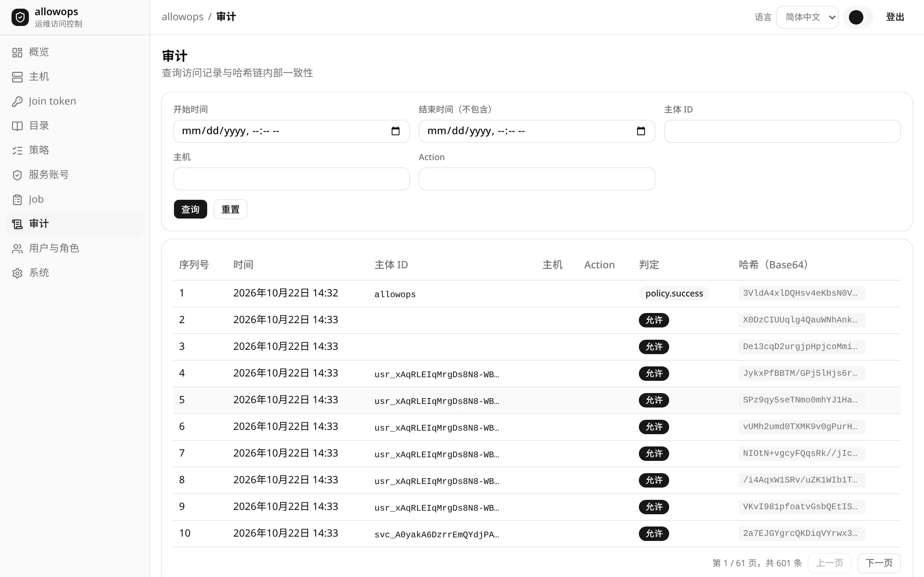The height and width of the screenshot is (577, 924).
Task: Click the 目录 book icon
Action: (17, 126)
